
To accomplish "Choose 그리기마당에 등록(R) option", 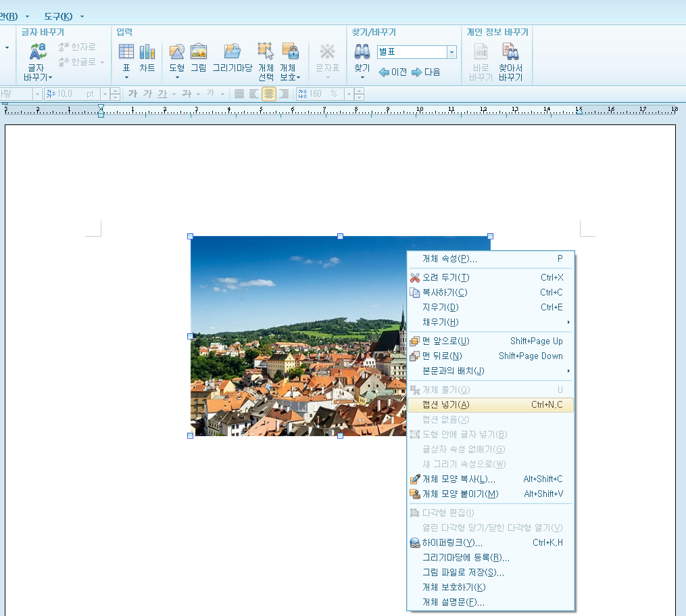I will pyautogui.click(x=491, y=557).
